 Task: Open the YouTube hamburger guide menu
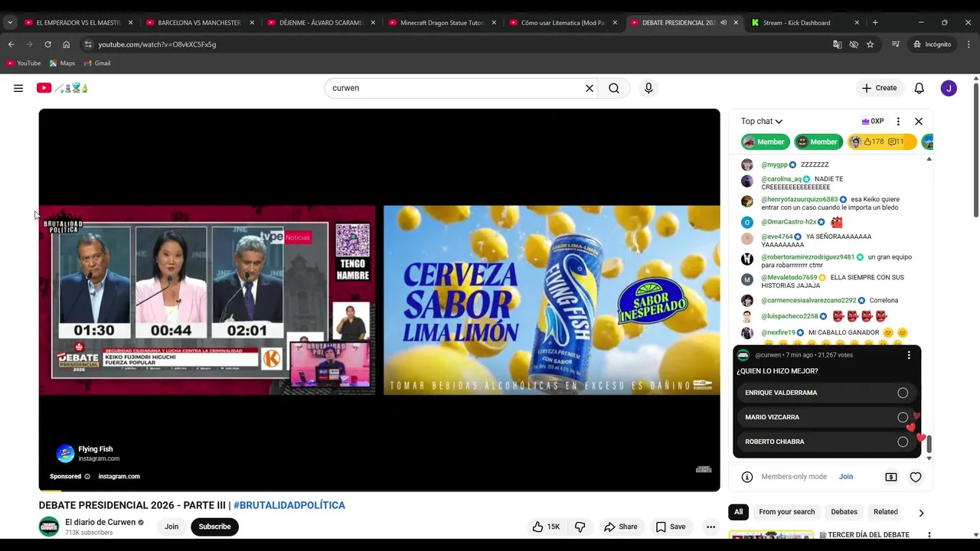(18, 88)
